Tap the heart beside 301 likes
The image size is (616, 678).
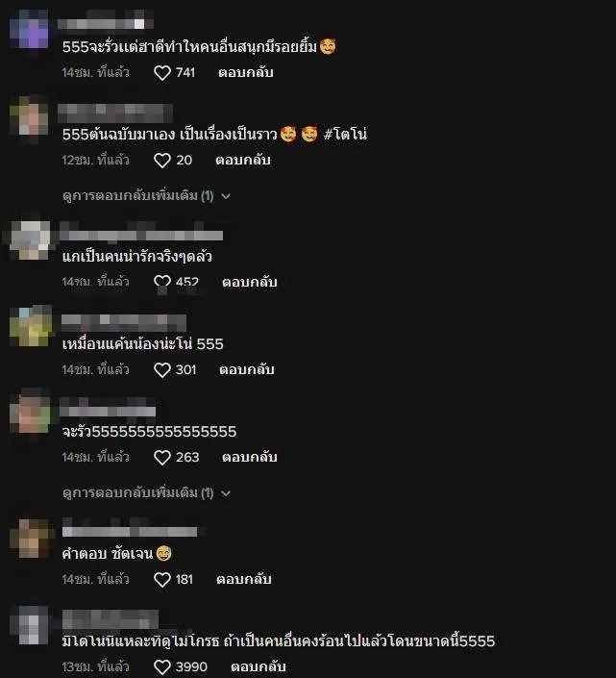coord(162,370)
